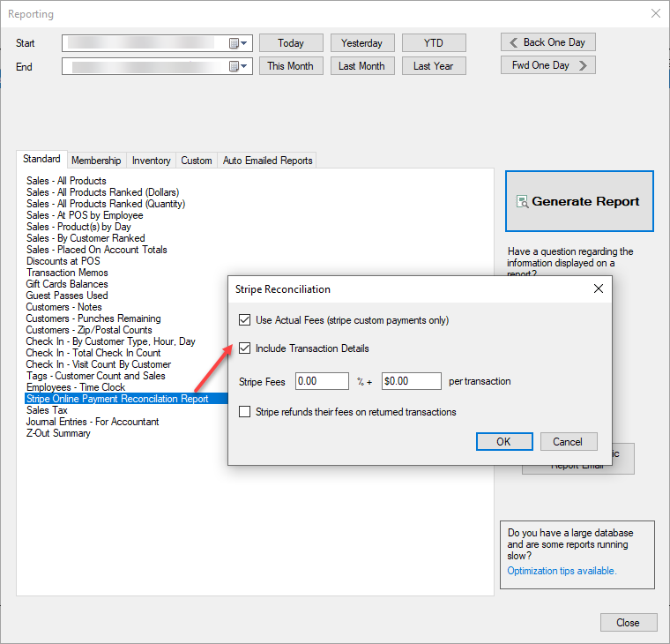Screen dimensions: 670x644
Task: Cancel the Stripe Reconciliation dialog
Action: [569, 441]
